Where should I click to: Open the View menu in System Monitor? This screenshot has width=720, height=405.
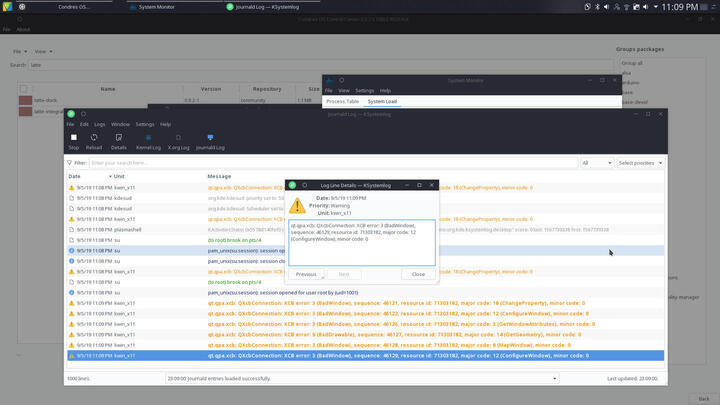click(344, 91)
